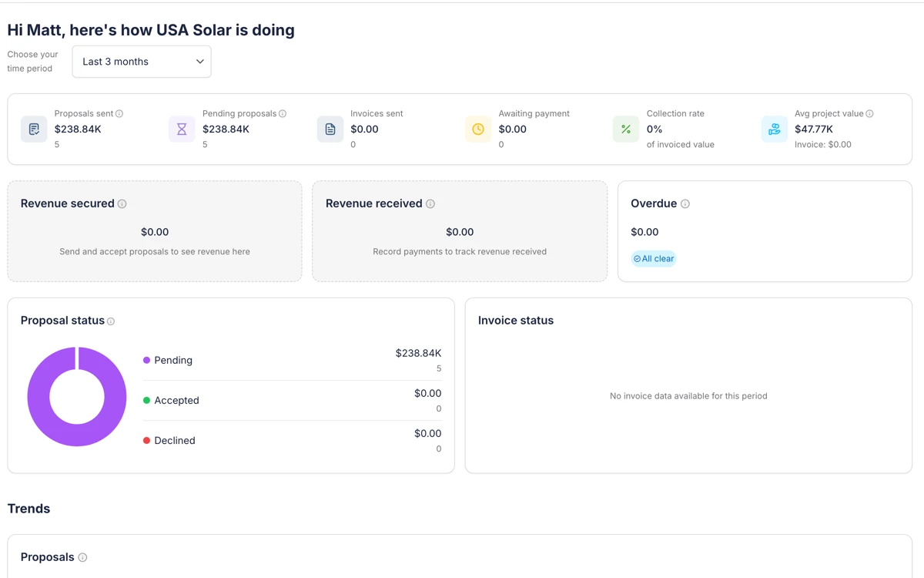Image resolution: width=924 pixels, height=578 pixels.
Task: Click the Invoice status heading
Action: 516,321
